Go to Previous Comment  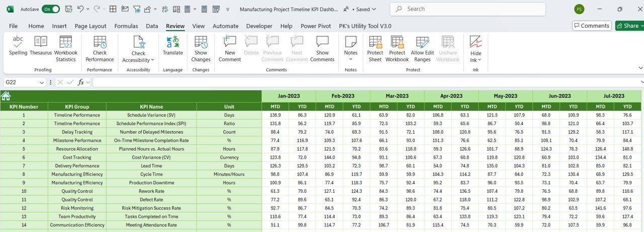[272, 49]
